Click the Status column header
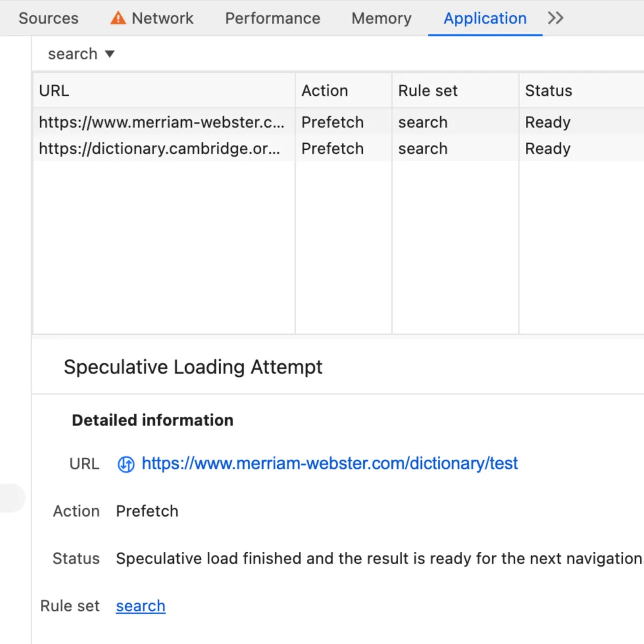Screen dimensions: 644x644 pos(548,90)
